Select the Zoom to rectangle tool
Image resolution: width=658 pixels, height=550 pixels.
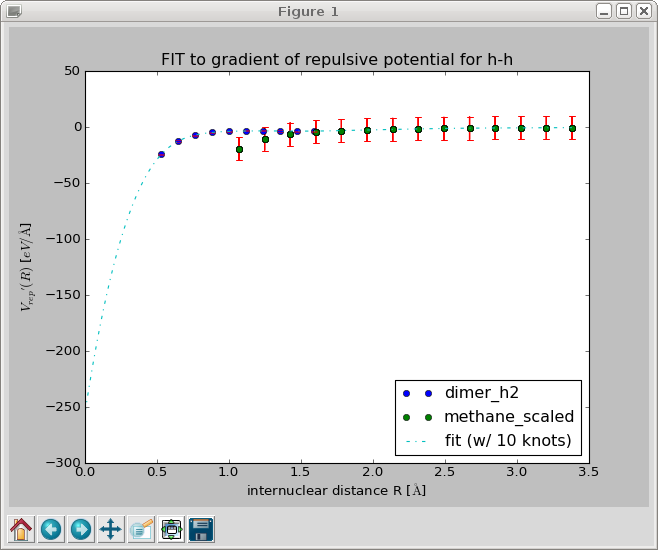point(141,528)
